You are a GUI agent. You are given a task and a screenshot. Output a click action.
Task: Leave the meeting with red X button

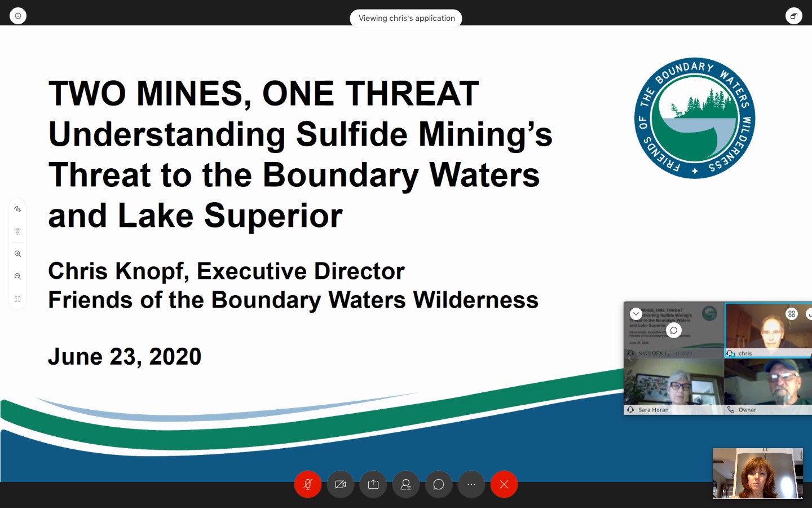point(504,484)
